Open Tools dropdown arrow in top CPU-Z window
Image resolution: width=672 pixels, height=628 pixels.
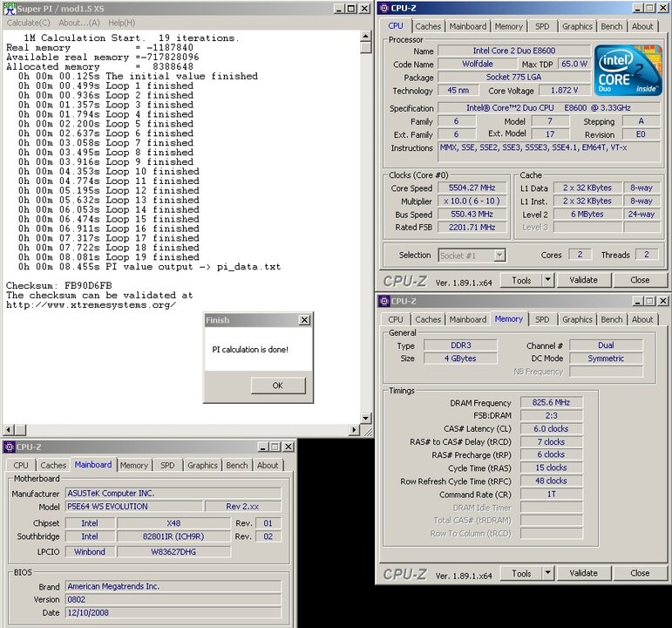(547, 280)
